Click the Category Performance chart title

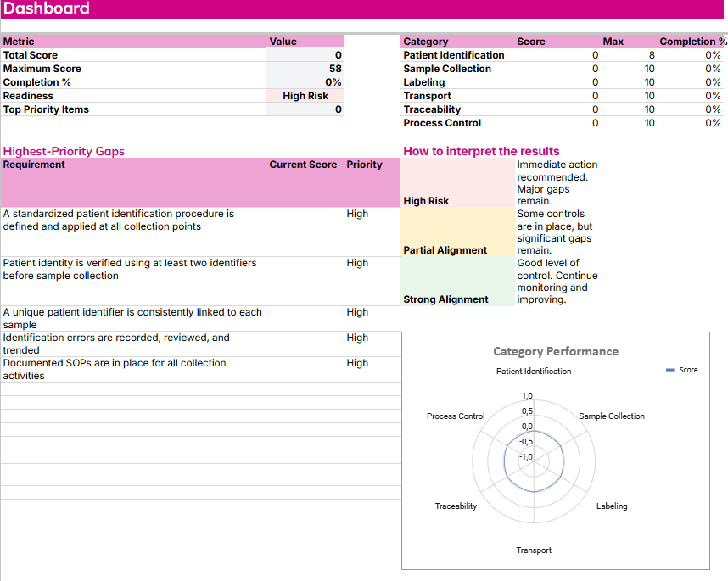pos(555,351)
